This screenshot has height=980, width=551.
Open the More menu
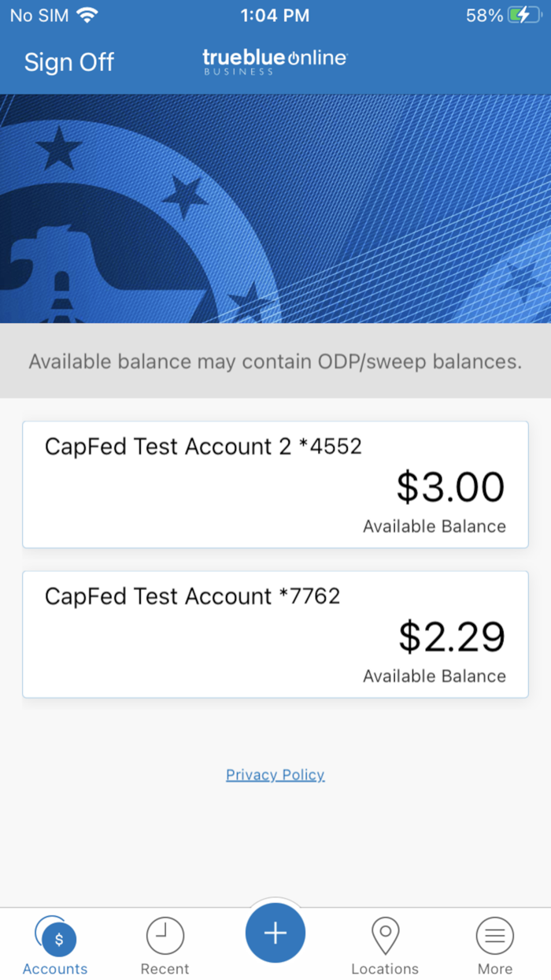(494, 945)
